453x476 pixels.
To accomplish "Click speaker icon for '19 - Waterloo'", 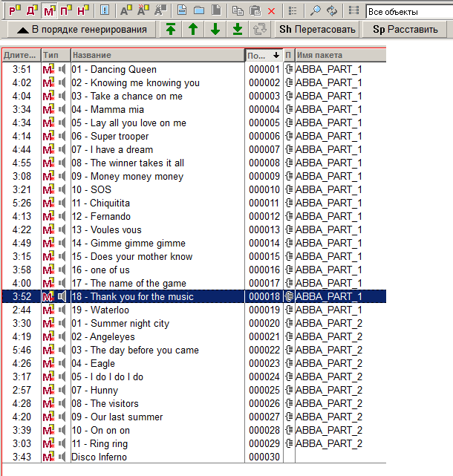I will [62, 310].
